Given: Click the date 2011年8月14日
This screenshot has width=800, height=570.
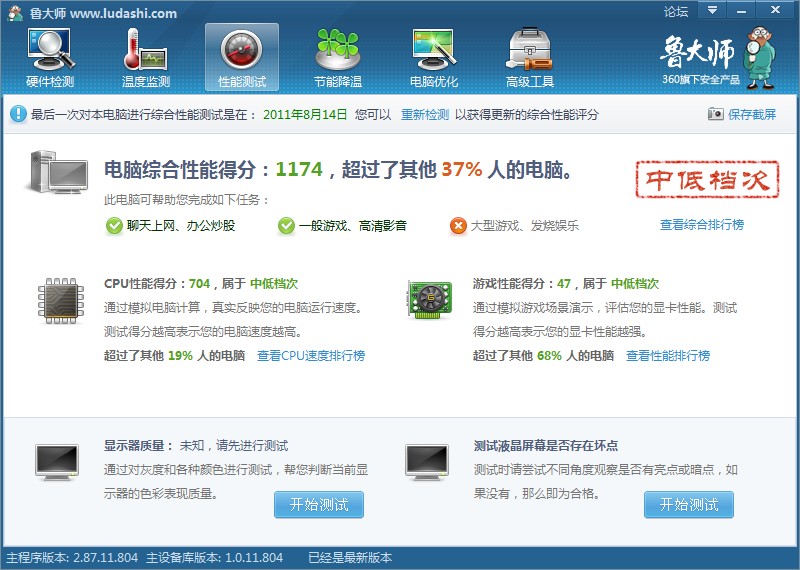Looking at the screenshot, I should tap(305, 114).
